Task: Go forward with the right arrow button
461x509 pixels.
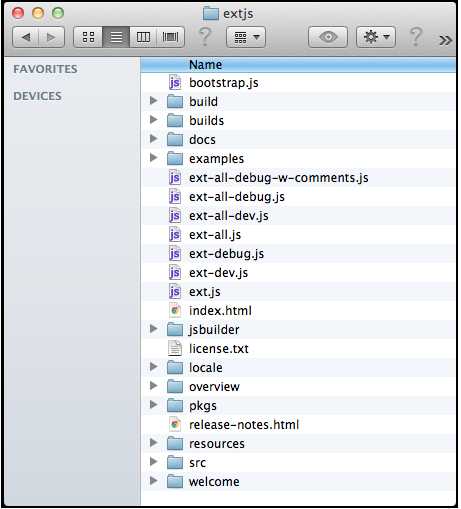Action: [51, 37]
